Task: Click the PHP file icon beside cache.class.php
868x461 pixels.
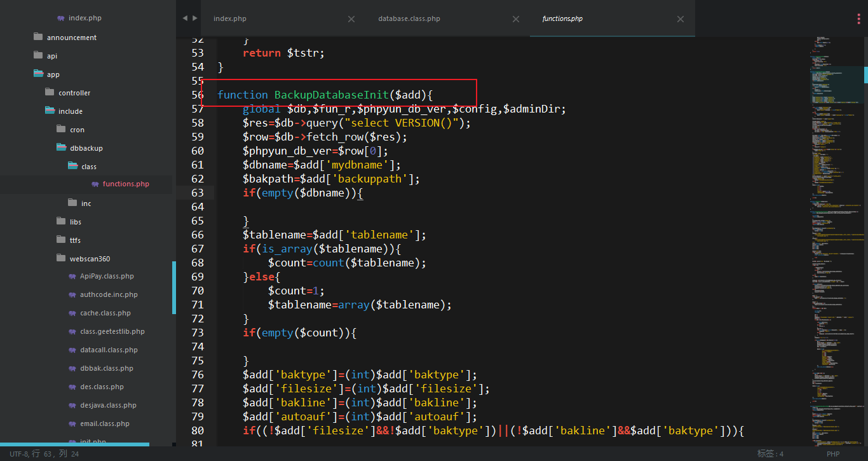Action: (x=72, y=313)
